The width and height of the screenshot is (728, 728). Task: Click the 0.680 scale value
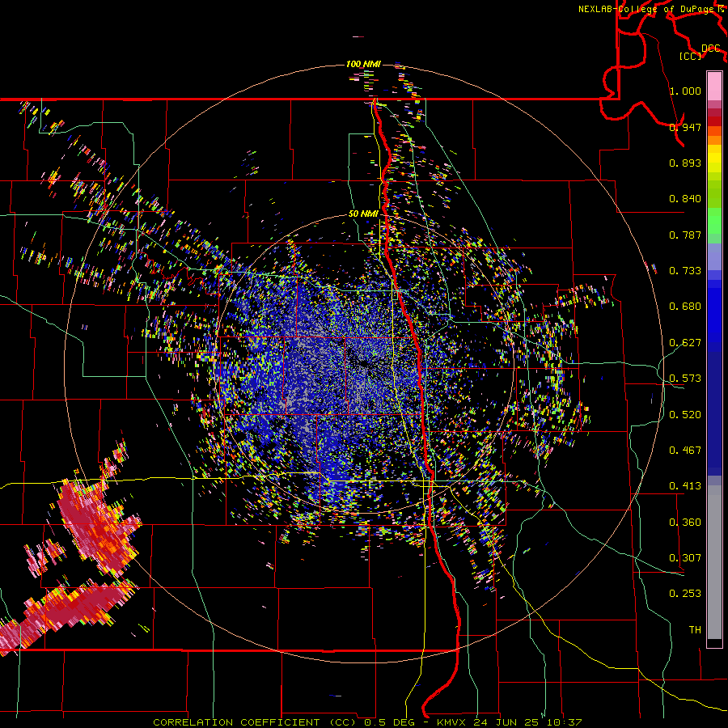click(685, 307)
